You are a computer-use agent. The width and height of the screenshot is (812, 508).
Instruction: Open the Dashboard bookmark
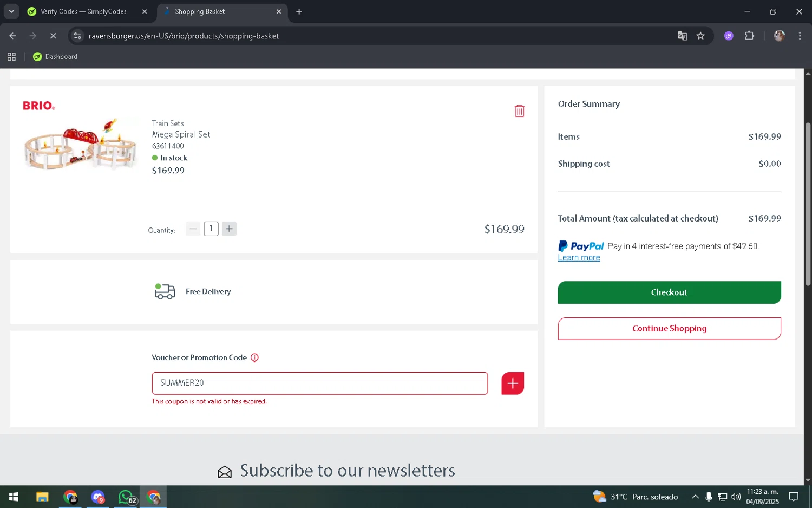click(x=55, y=56)
